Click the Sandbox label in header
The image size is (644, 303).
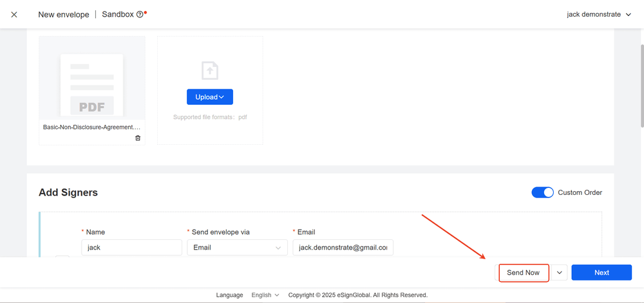point(117,14)
